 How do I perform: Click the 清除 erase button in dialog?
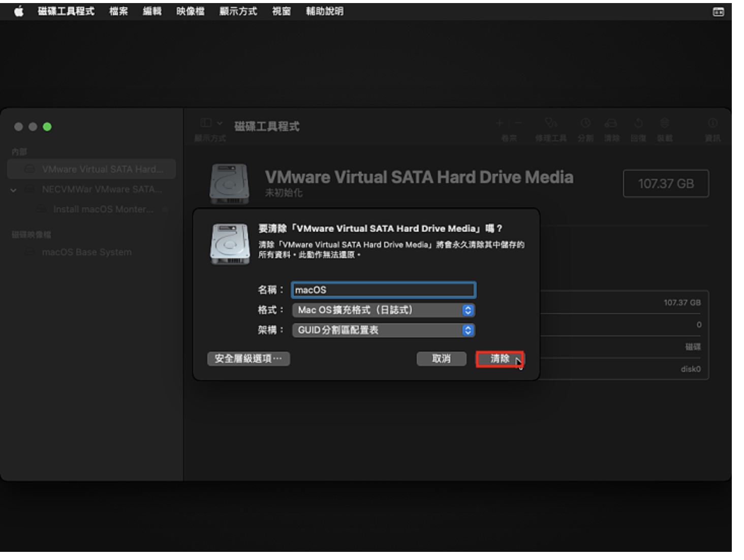pyautogui.click(x=500, y=359)
